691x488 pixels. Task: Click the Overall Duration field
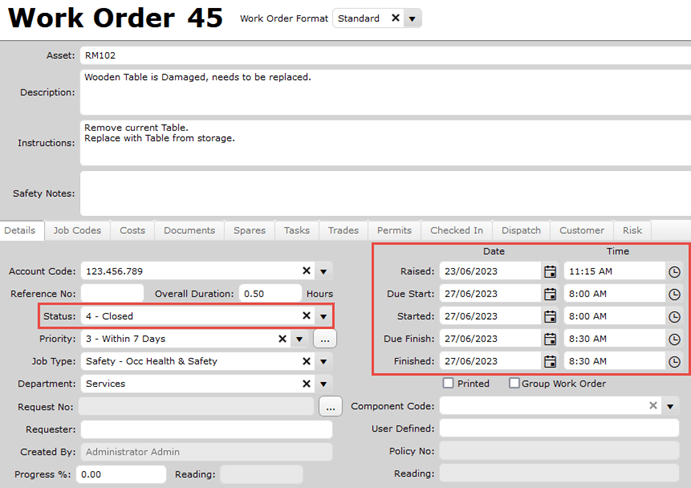270,294
